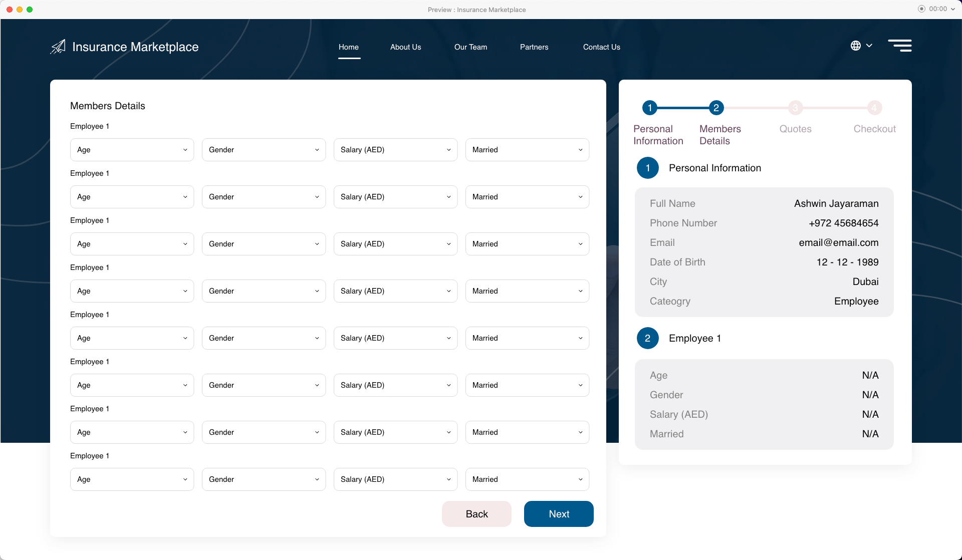
Task: Click step 3 Quotes circle
Action: pyautogui.click(x=795, y=108)
